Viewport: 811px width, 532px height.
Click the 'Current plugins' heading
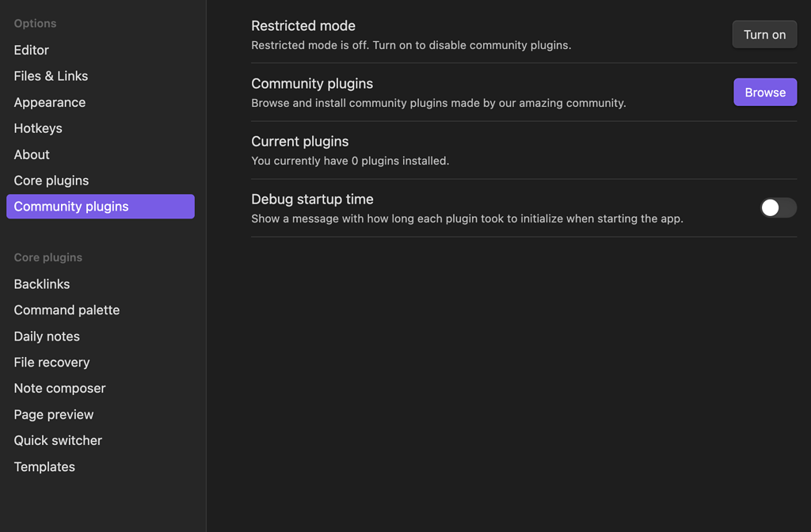pyautogui.click(x=300, y=142)
